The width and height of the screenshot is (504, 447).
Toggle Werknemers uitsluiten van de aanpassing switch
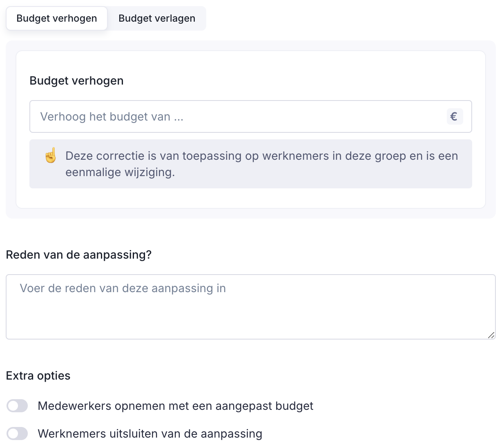(17, 434)
